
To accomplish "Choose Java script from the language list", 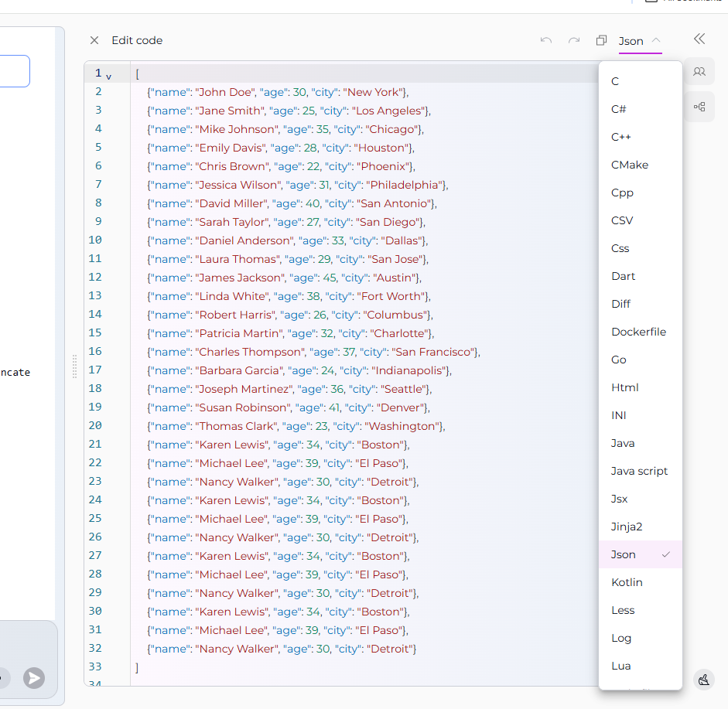I will pyautogui.click(x=639, y=471).
